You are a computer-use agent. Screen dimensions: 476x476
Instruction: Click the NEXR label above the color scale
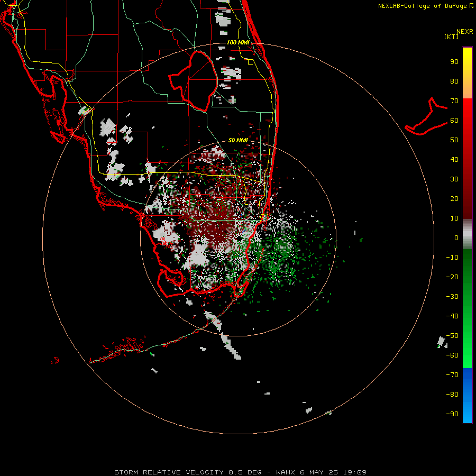click(465, 32)
